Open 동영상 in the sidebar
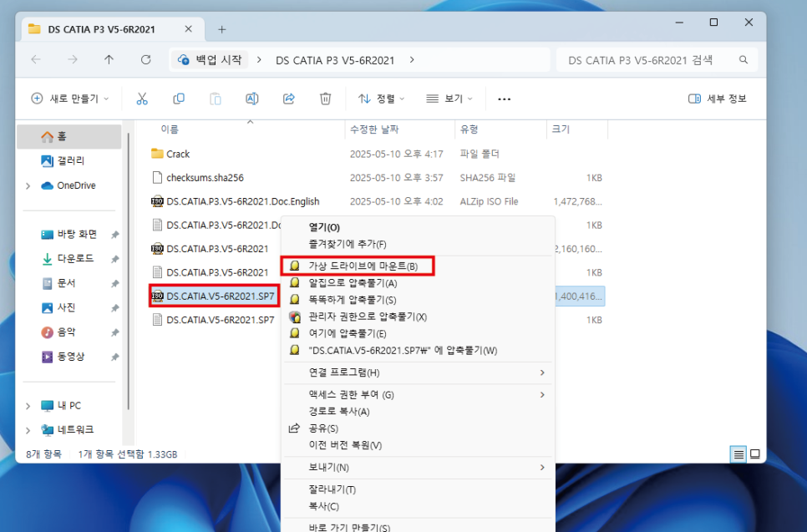 [x=70, y=357]
